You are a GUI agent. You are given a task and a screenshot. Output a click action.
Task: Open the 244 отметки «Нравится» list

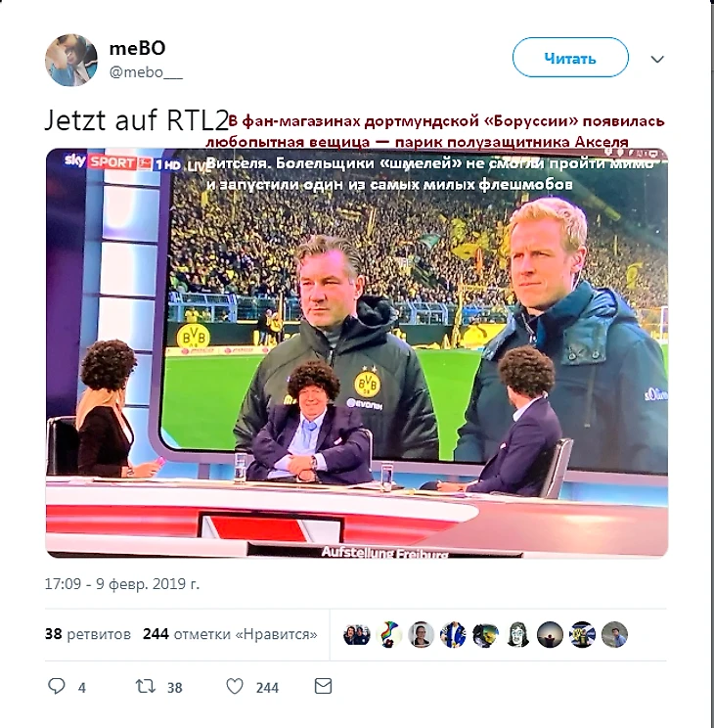click(230, 634)
